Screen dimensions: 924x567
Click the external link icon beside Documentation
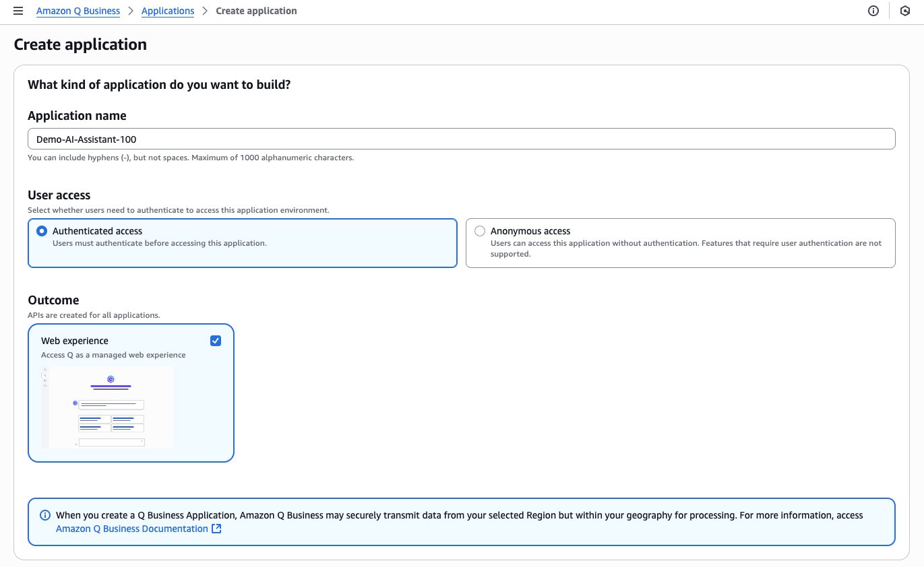pyautogui.click(x=216, y=529)
